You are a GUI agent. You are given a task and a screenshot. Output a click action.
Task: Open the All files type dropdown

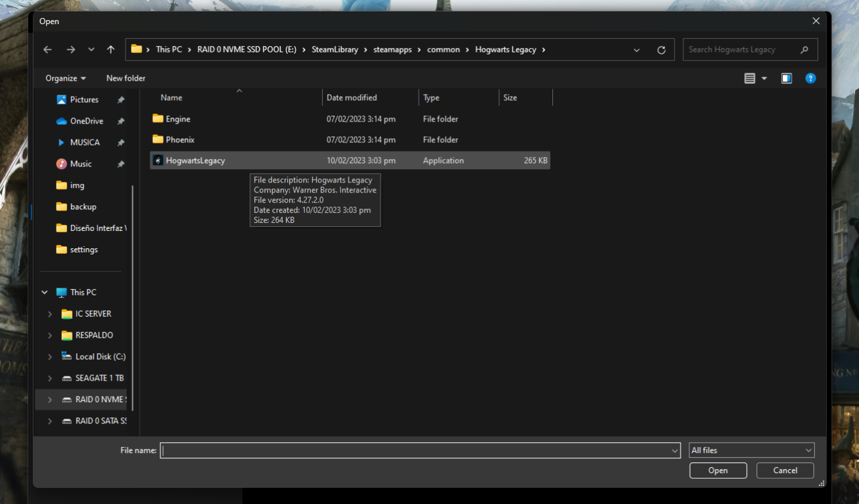pyautogui.click(x=751, y=450)
